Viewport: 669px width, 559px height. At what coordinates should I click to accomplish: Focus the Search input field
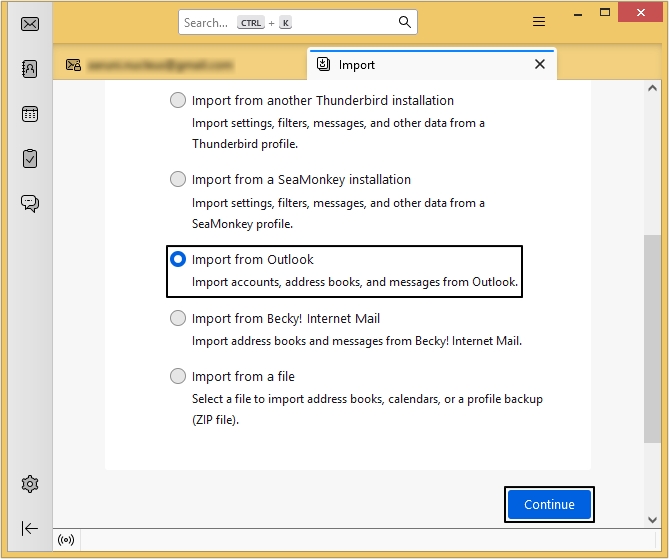tap(297, 22)
